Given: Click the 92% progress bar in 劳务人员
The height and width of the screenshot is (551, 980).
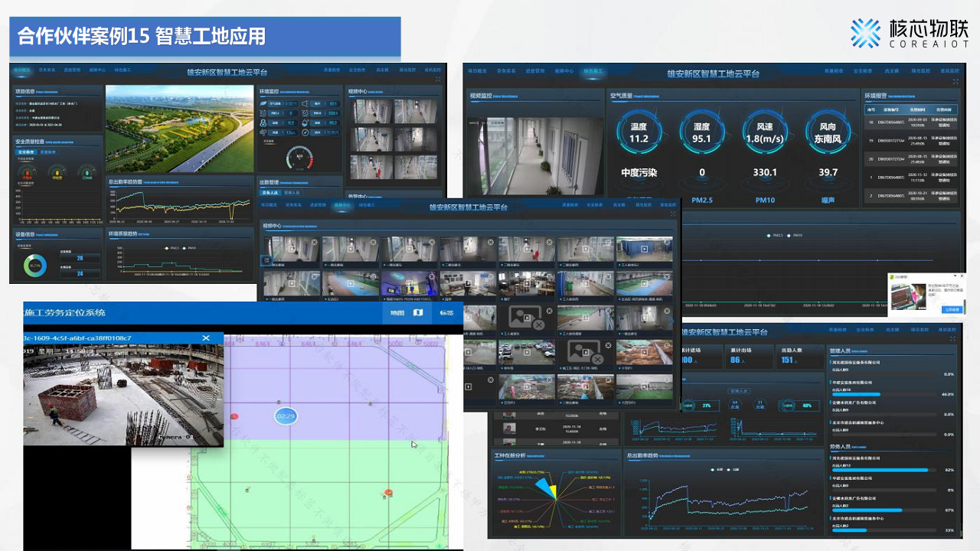Looking at the screenshot, I should click(884, 470).
